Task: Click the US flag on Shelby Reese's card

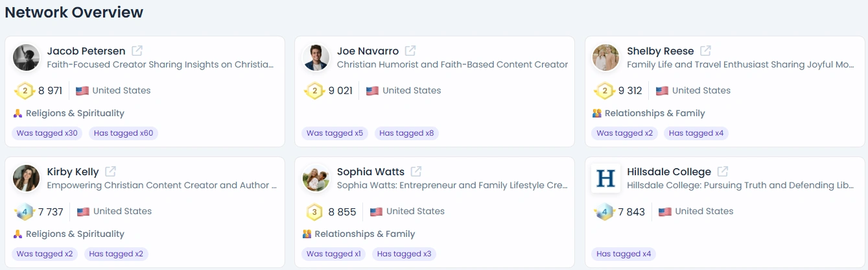Action: click(662, 91)
